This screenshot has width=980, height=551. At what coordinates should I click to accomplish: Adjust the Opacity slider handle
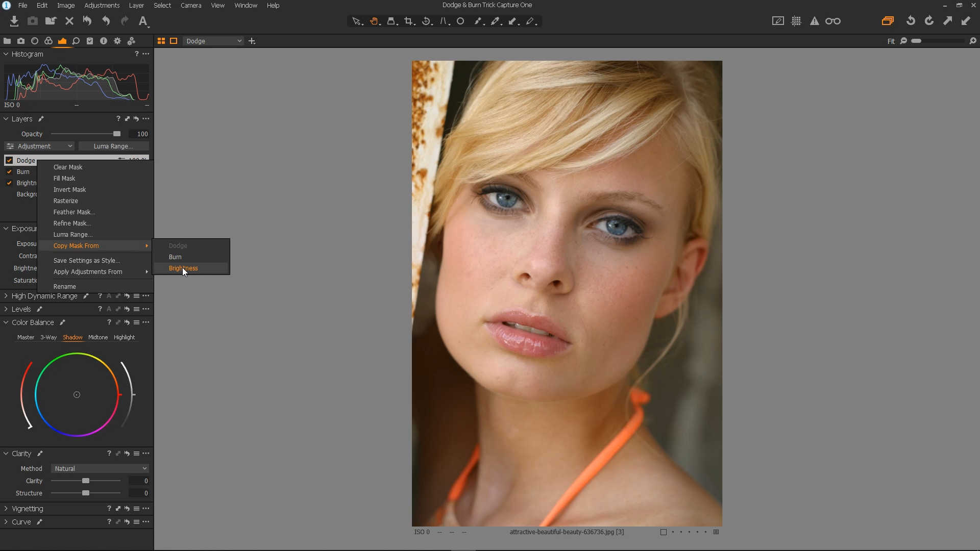pyautogui.click(x=117, y=134)
